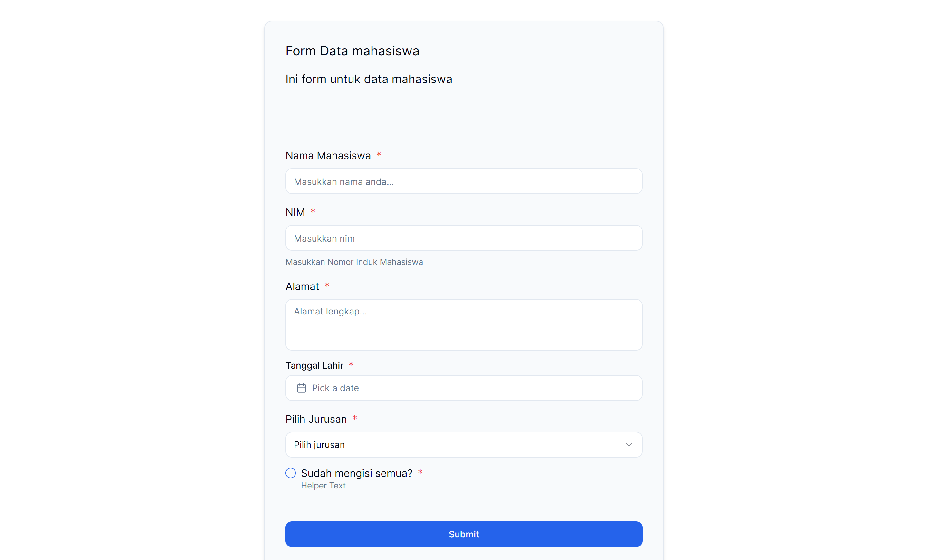Click into the NIM input field

pos(464,238)
